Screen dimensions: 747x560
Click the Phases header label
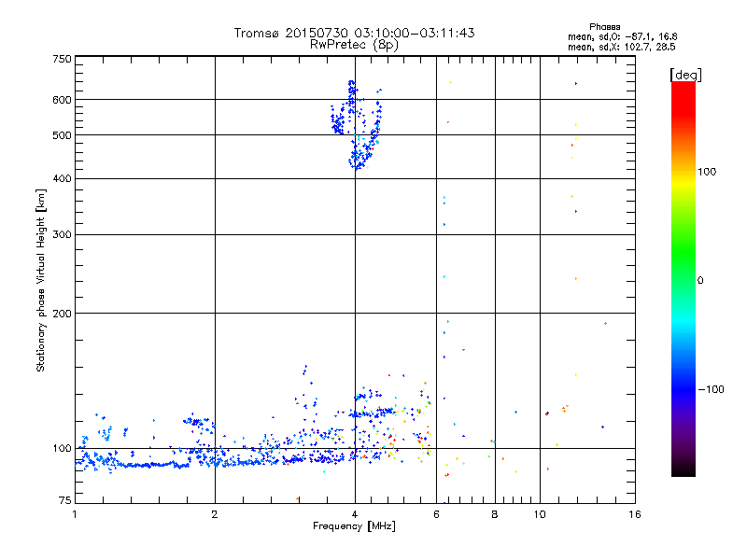(604, 27)
